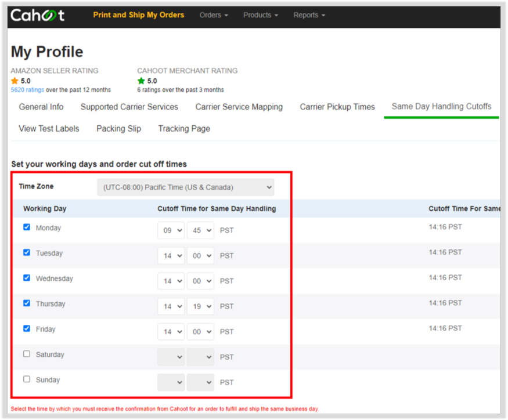Open the empty Saturday hour dropdown

point(171,357)
